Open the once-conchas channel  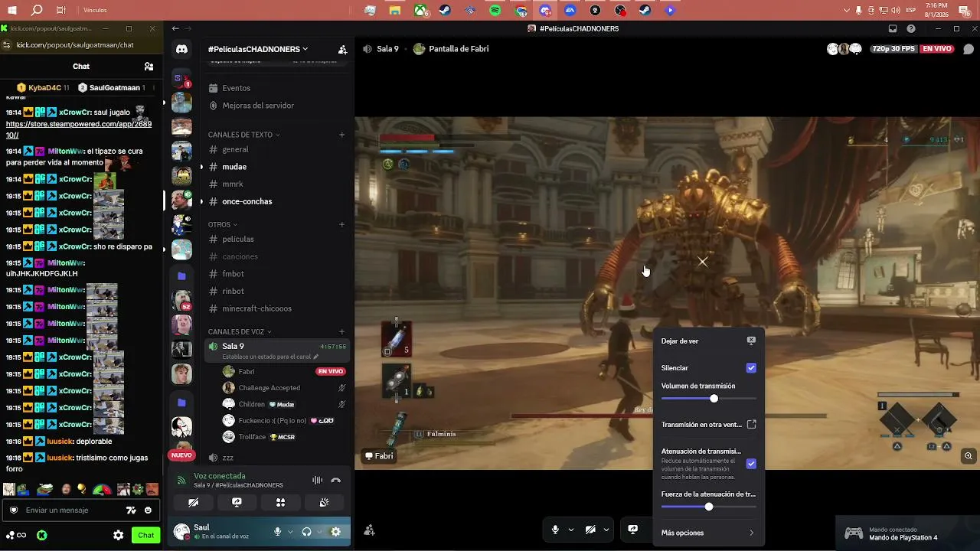coord(276,202)
